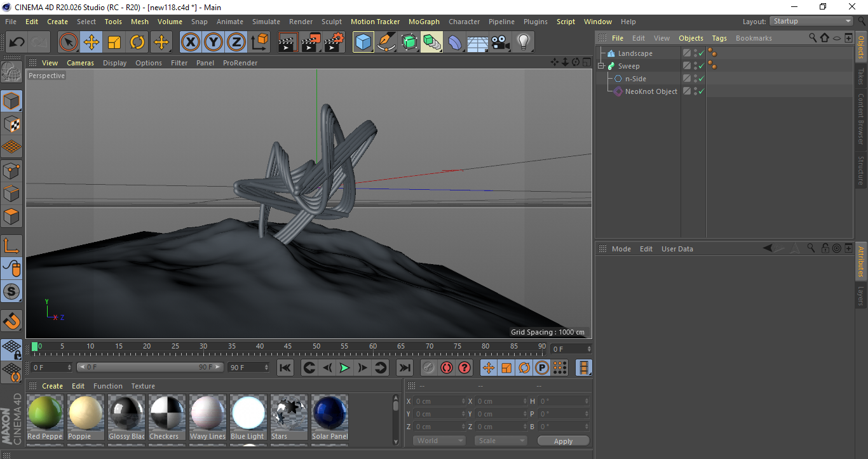Collapse the Sweep object hierarchy
868x459 pixels.
pyautogui.click(x=601, y=66)
